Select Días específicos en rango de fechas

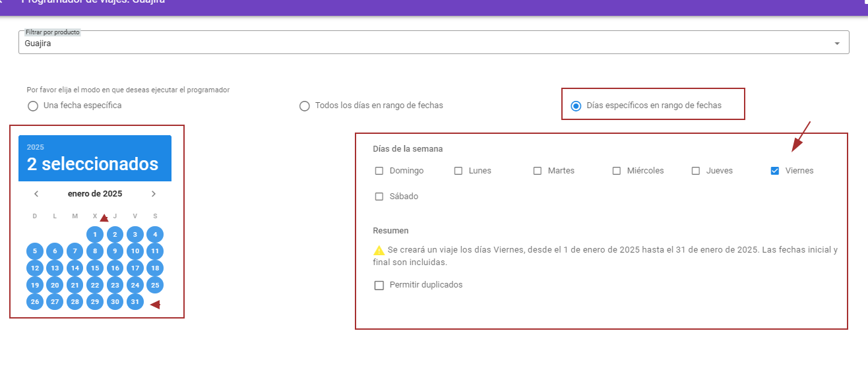(x=576, y=106)
